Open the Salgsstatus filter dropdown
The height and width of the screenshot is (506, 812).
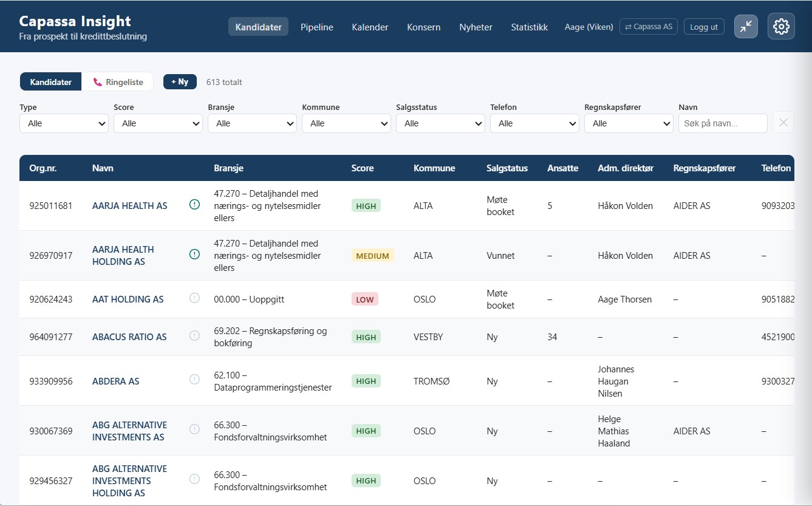(440, 123)
